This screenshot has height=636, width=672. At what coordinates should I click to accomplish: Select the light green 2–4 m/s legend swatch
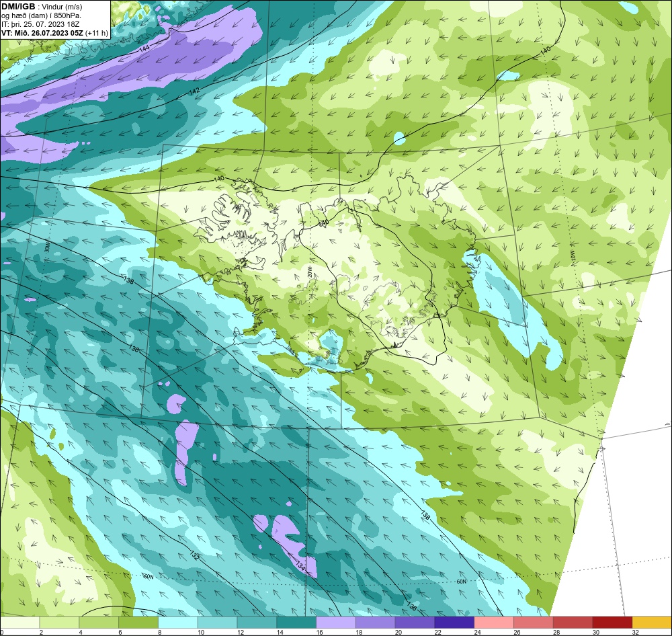coord(60,623)
